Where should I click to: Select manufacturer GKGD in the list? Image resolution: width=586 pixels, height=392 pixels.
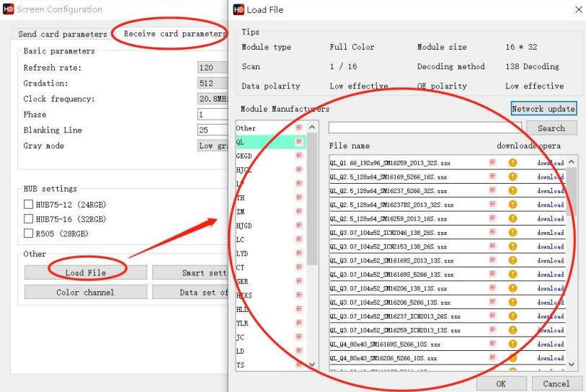click(270, 156)
